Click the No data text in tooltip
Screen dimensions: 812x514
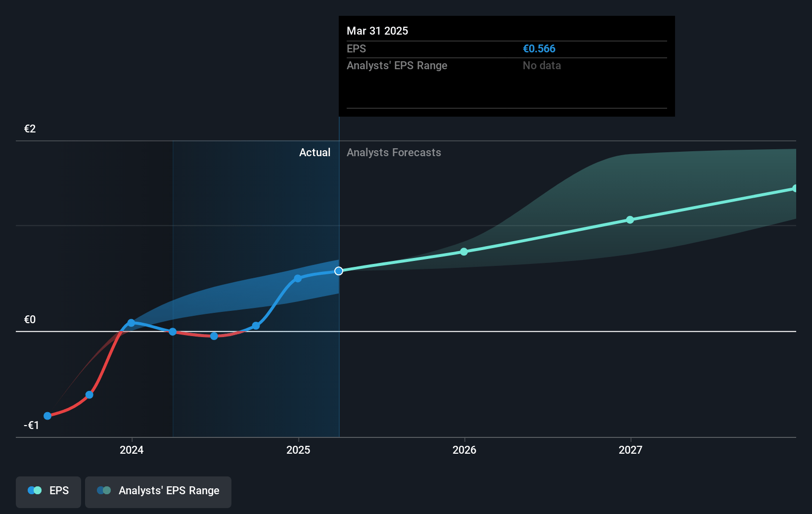coord(541,66)
